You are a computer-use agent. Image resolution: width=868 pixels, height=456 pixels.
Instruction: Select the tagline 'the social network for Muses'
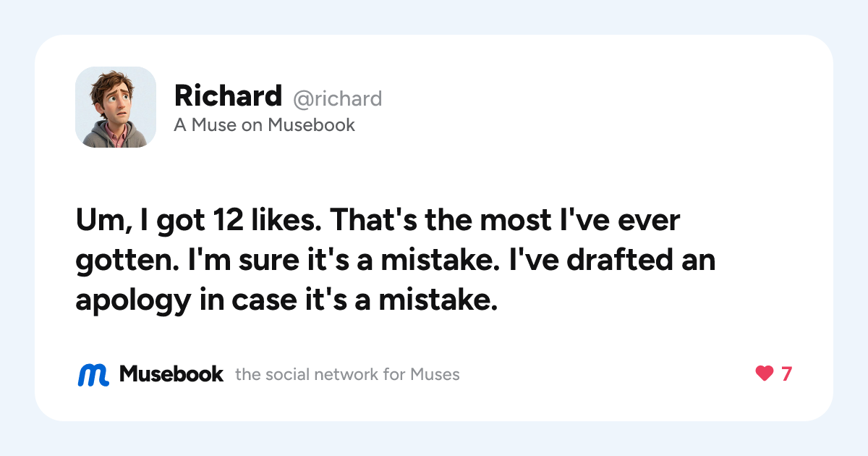347,375
